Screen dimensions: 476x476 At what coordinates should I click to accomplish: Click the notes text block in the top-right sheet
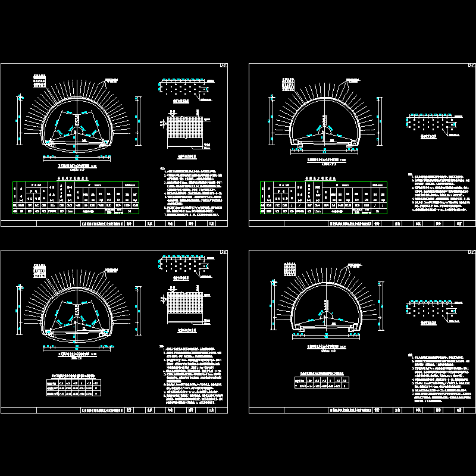[x=439, y=192]
